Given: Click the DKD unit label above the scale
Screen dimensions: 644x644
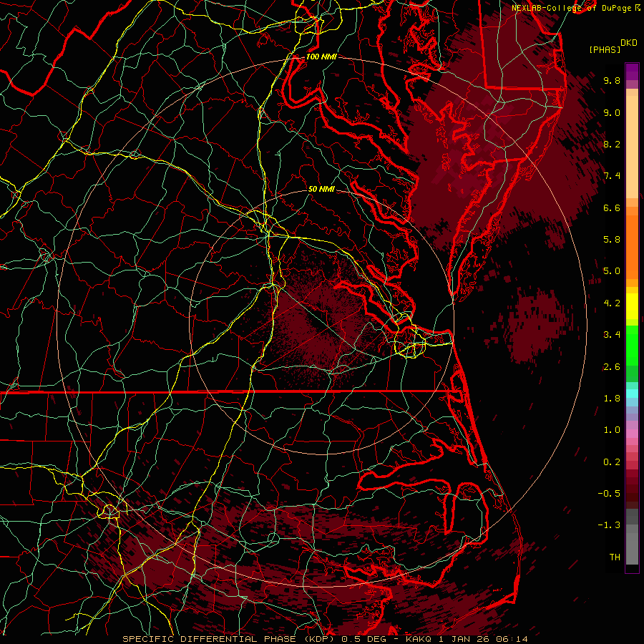Looking at the screenshot, I should coord(629,43).
